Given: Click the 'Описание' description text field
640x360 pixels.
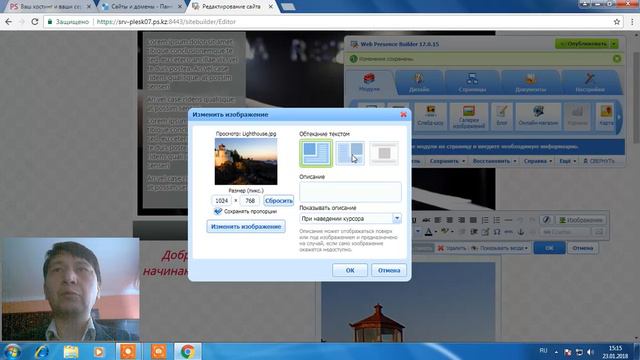Looking at the screenshot, I should click(350, 191).
